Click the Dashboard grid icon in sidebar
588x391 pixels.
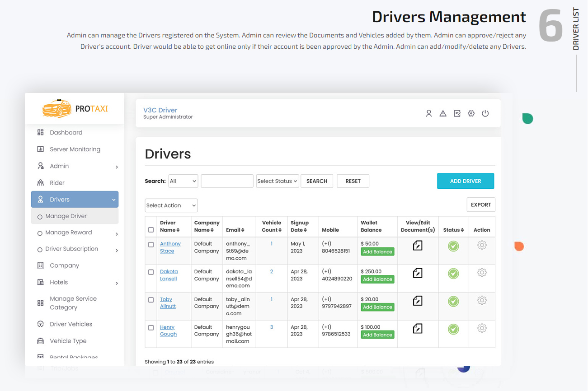click(x=40, y=132)
